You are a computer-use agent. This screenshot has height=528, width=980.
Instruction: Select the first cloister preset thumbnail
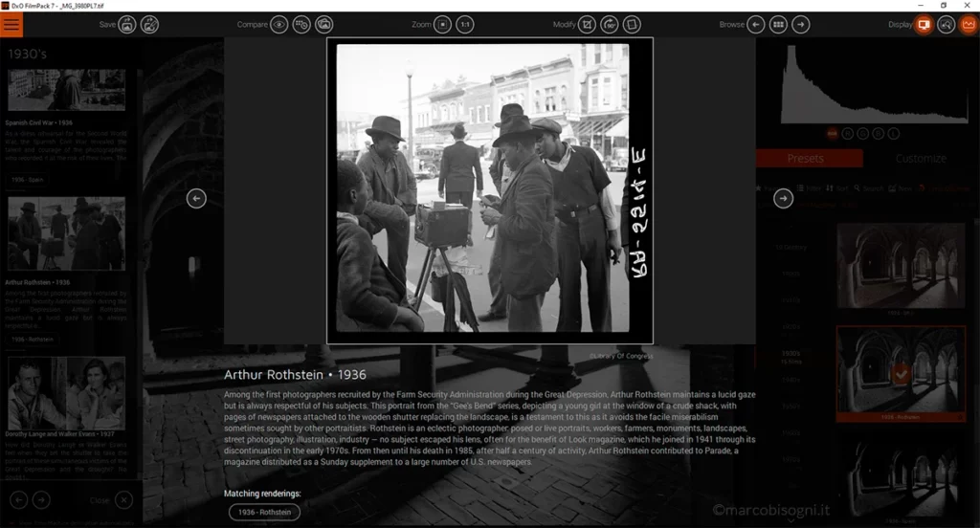tap(901, 266)
